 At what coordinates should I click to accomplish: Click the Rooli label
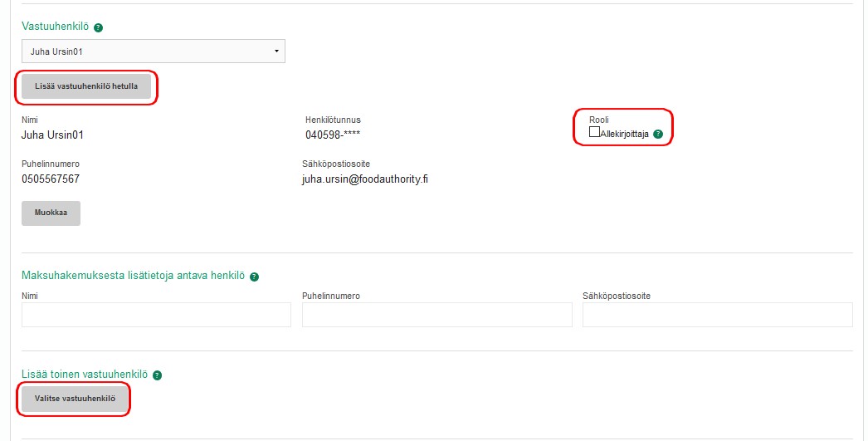tap(599, 120)
